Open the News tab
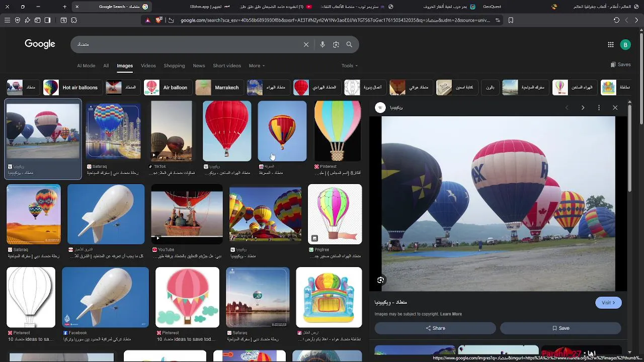This screenshot has width=644, height=362. pos(199,66)
